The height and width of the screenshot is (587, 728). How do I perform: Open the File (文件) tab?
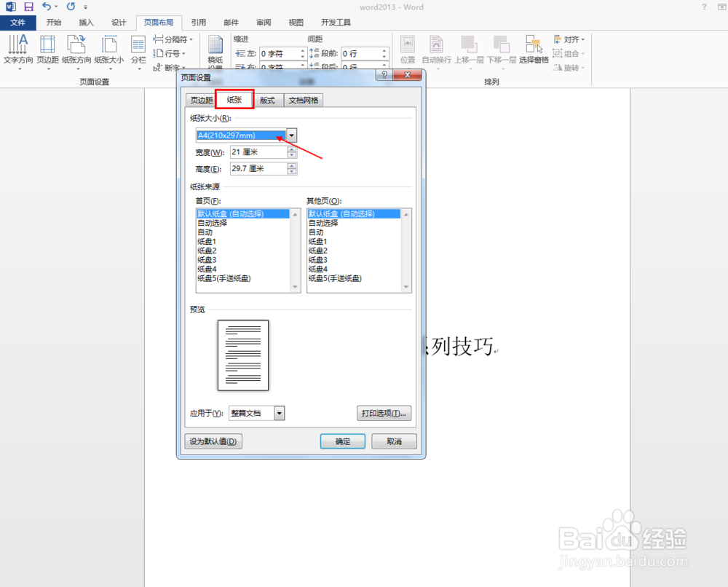[17, 23]
